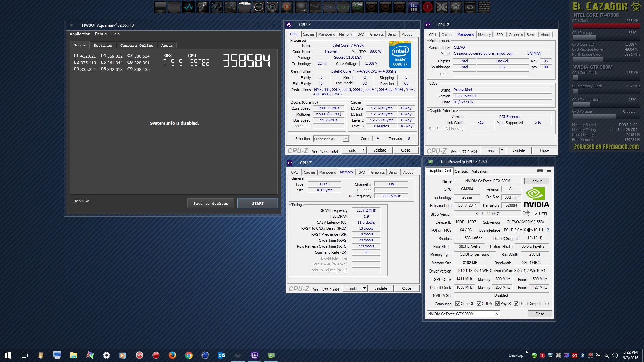This screenshot has height=362, width=644.
Task: Open the GPU-Z hamburger menu
Action: pyautogui.click(x=549, y=171)
